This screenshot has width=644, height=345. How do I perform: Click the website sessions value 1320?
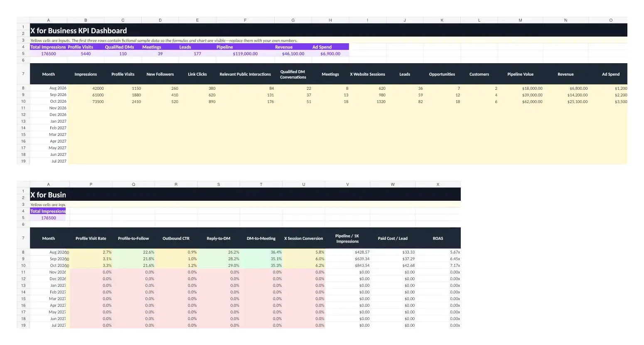pos(367,101)
